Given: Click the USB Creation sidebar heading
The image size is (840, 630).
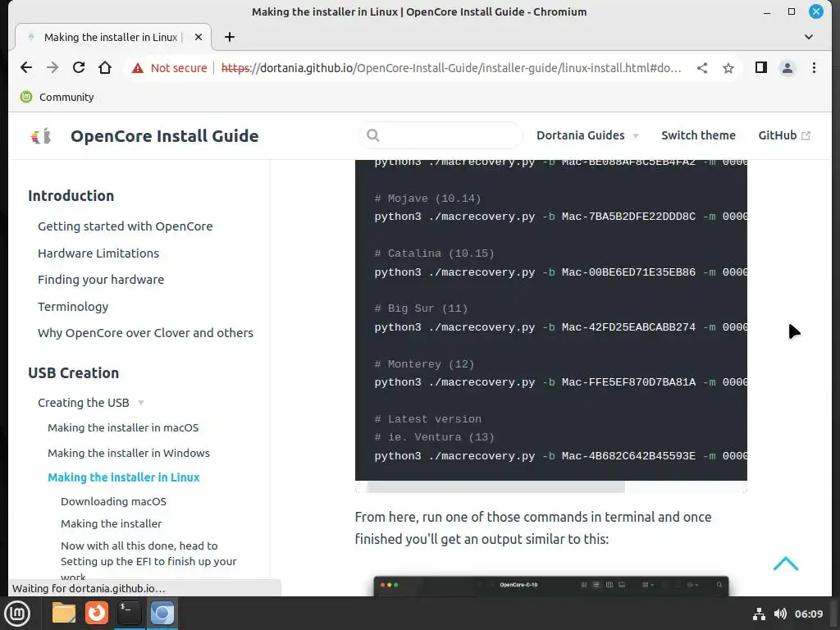Looking at the screenshot, I should pos(73,373).
